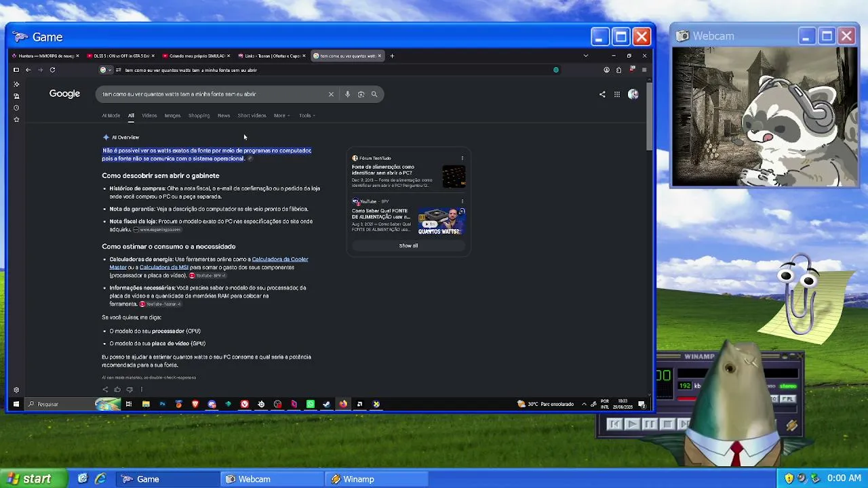Image resolution: width=868 pixels, height=488 pixels.
Task: Pause playback in Winamp
Action: tap(649, 424)
